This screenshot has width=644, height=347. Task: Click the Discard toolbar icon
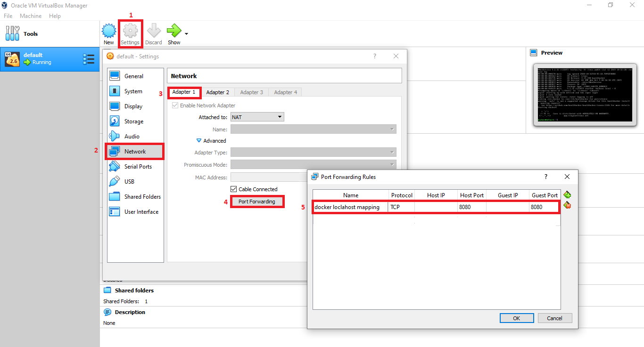pyautogui.click(x=154, y=31)
